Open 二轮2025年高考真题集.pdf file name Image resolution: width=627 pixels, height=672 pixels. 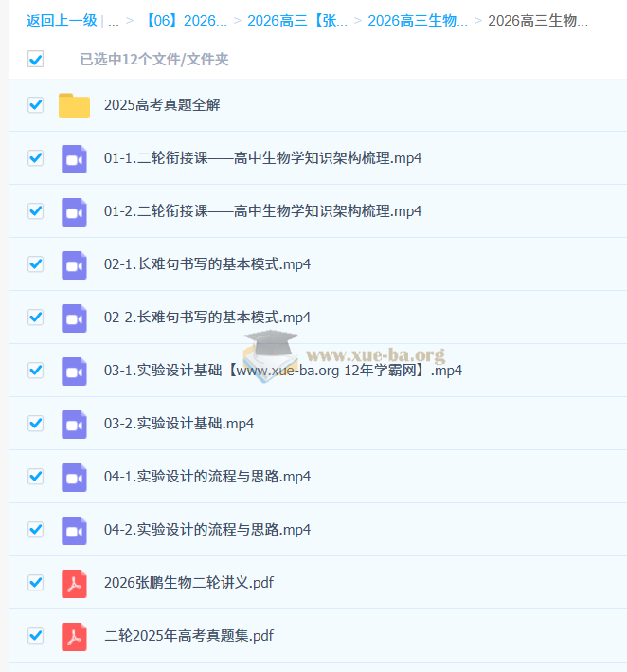pos(189,636)
